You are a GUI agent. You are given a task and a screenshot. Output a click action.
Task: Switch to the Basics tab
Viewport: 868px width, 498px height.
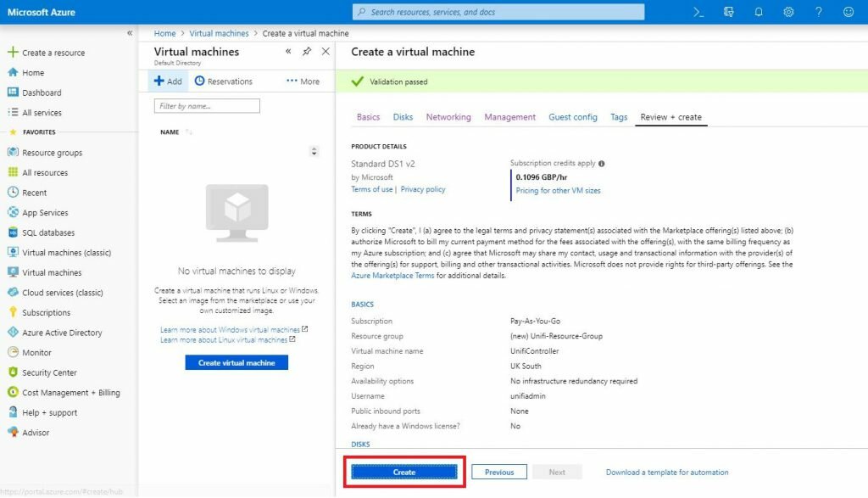(x=368, y=117)
